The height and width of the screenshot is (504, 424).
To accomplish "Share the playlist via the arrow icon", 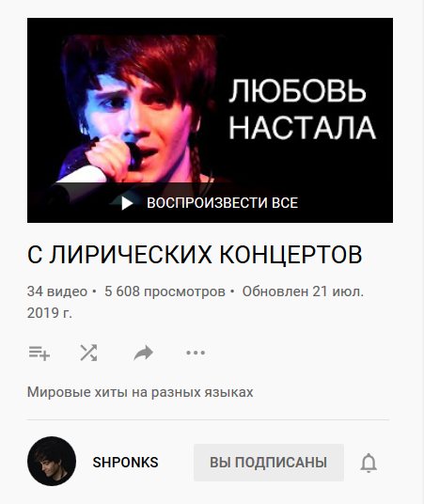I will [x=143, y=353].
